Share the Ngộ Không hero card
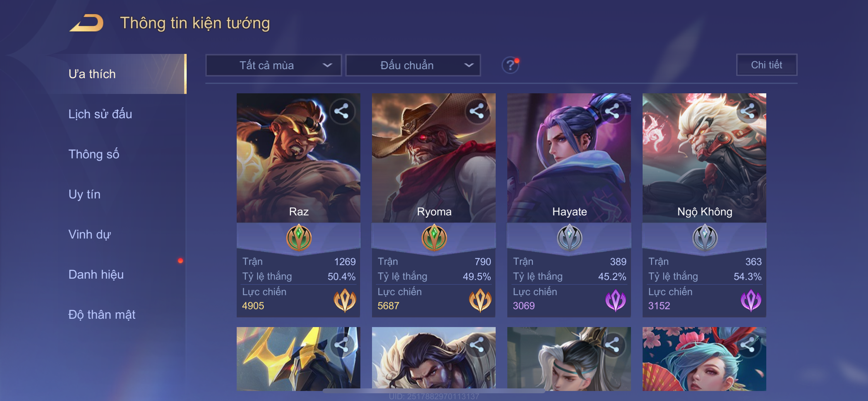The height and width of the screenshot is (401, 868). [748, 111]
